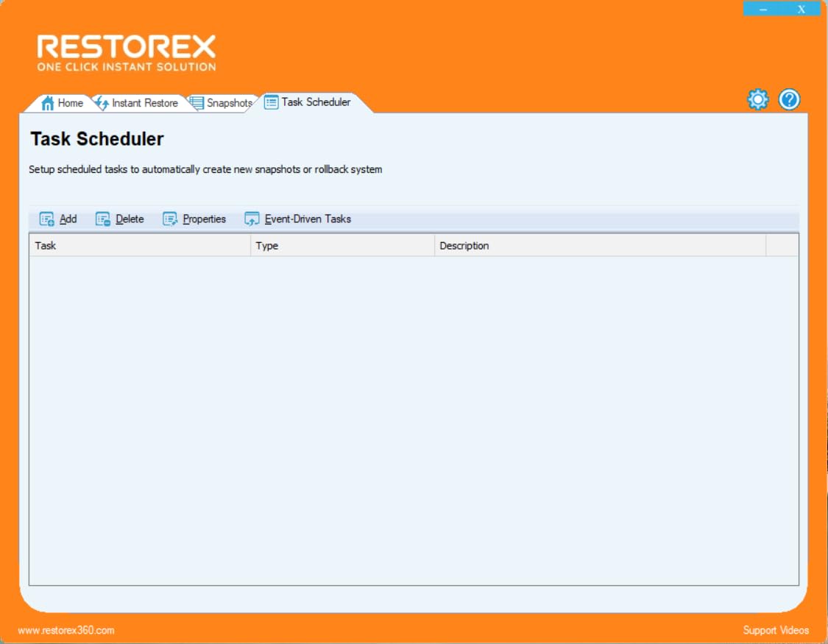Viewport: 828px width, 644px height.
Task: Visit the www.restorex360.com link
Action: point(66,630)
